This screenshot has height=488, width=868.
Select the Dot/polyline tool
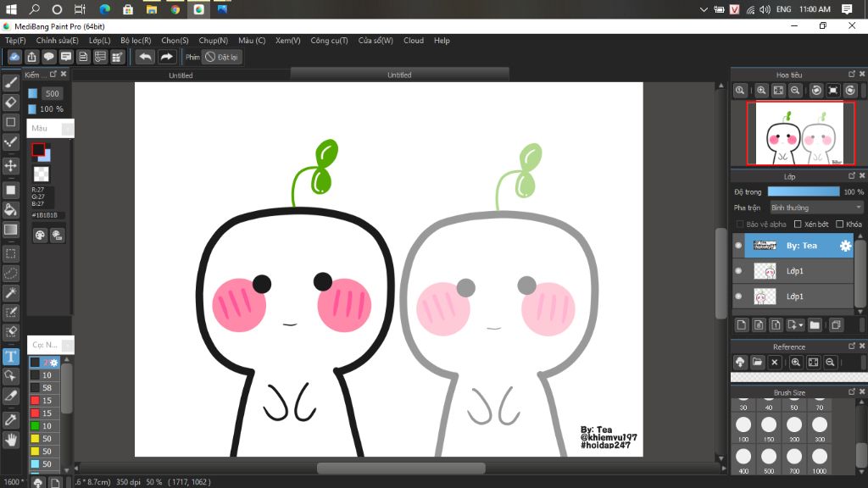point(10,142)
